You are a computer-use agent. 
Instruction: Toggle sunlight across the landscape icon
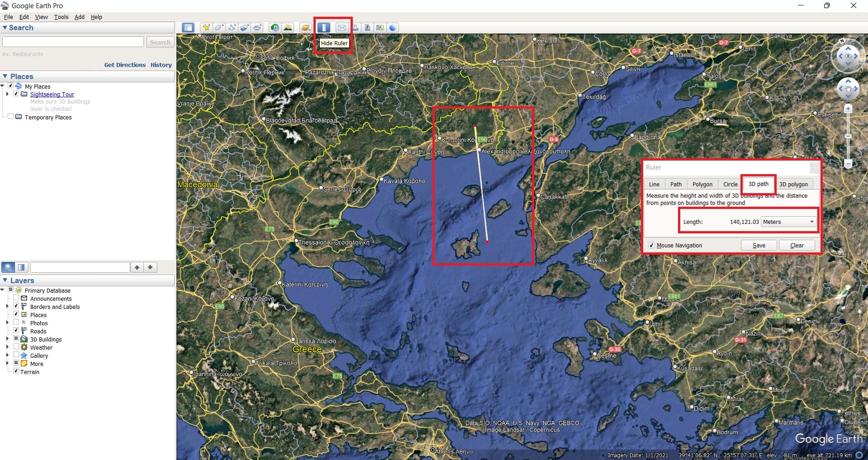click(x=288, y=28)
